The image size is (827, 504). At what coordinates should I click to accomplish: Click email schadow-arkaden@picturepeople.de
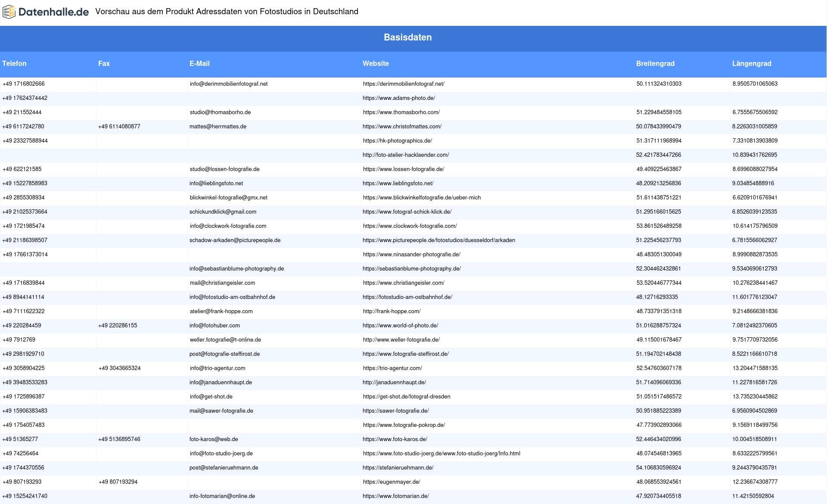point(235,240)
